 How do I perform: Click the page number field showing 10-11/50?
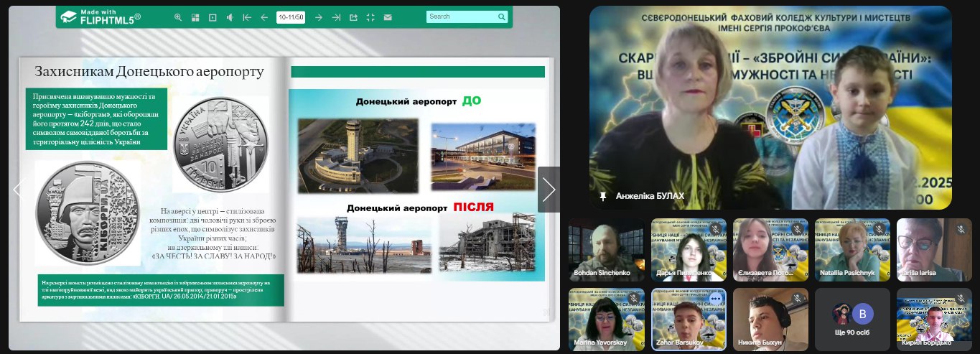pyautogui.click(x=291, y=17)
